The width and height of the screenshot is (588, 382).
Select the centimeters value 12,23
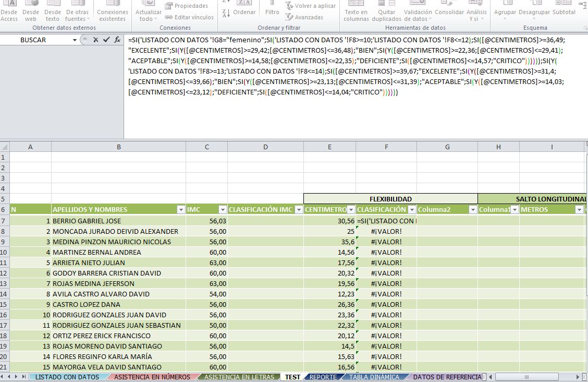click(329, 294)
